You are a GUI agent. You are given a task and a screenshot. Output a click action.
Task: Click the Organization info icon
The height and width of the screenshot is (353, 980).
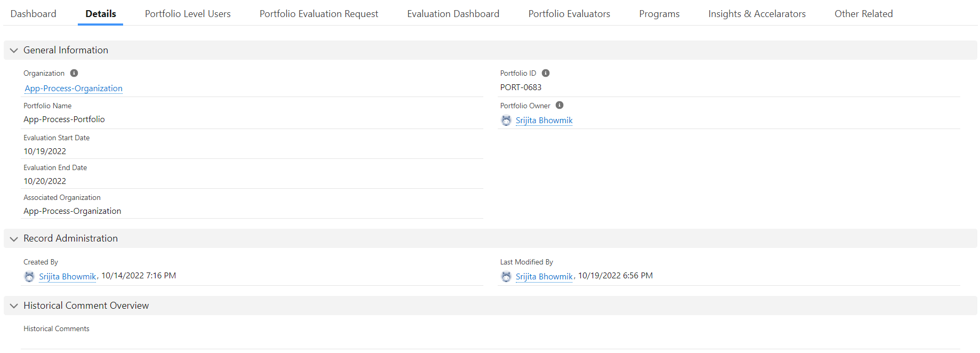pyautogui.click(x=74, y=73)
